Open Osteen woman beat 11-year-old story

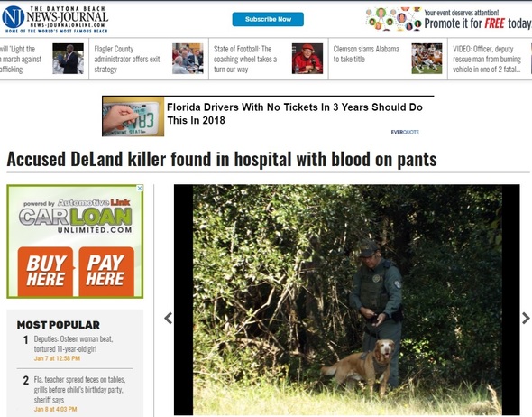point(73,344)
